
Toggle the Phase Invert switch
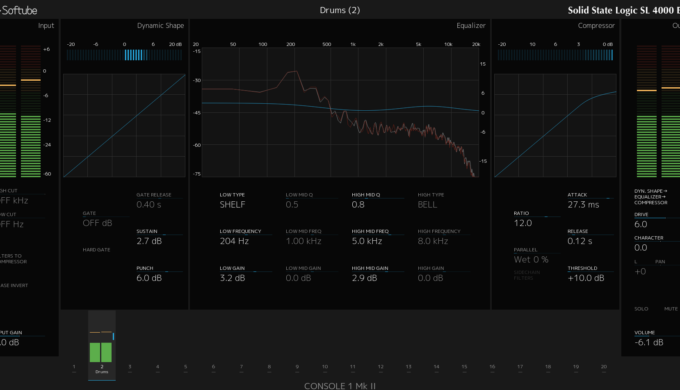pyautogui.click(x=13, y=285)
